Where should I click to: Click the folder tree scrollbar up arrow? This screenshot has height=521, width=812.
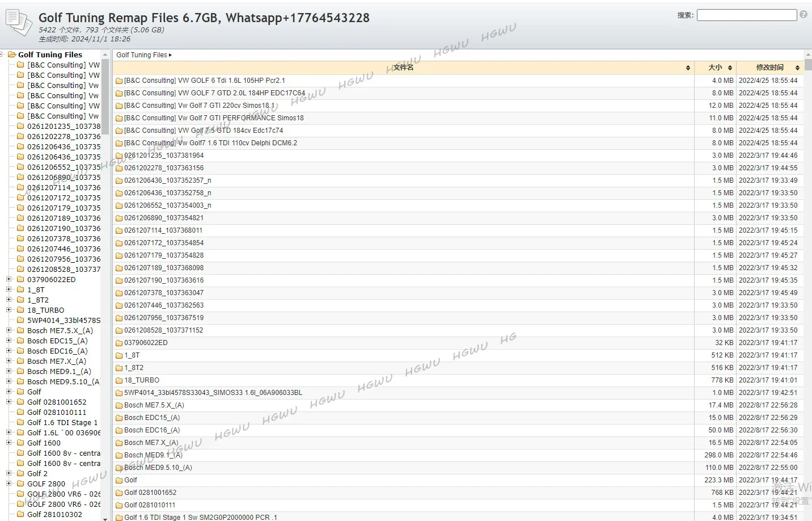[x=105, y=54]
